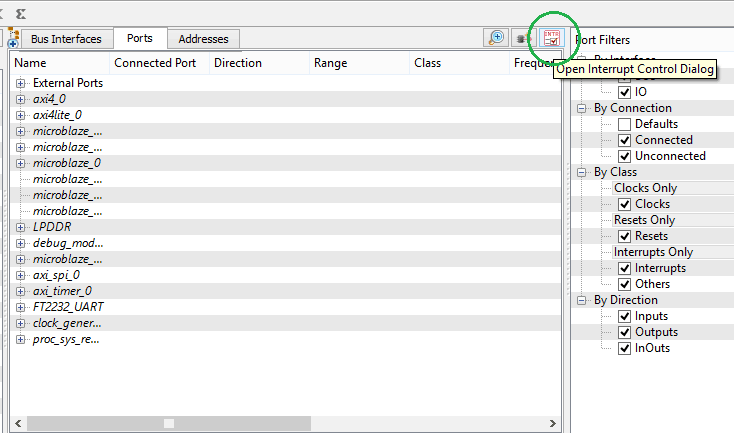The width and height of the screenshot is (734, 433).
Task: Expand the axi_timer_0 entry
Action: (x=20, y=291)
